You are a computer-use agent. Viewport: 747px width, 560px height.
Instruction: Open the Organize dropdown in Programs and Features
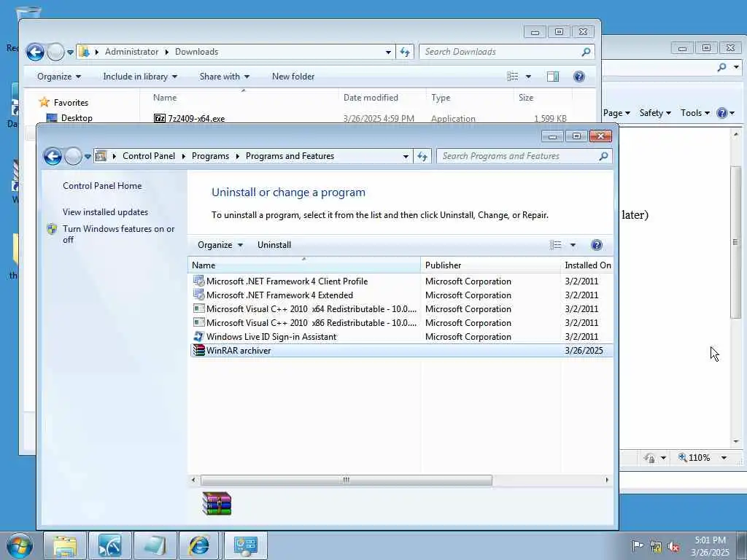pyautogui.click(x=220, y=245)
